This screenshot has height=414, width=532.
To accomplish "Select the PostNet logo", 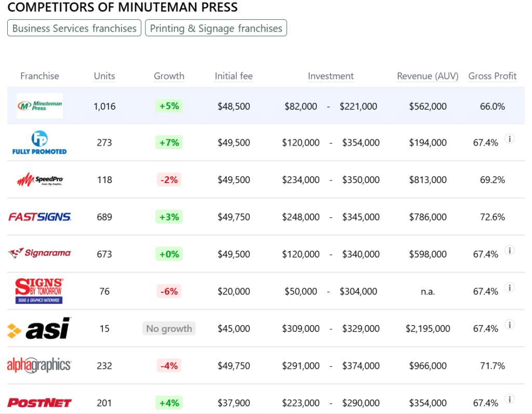I will click(39, 403).
